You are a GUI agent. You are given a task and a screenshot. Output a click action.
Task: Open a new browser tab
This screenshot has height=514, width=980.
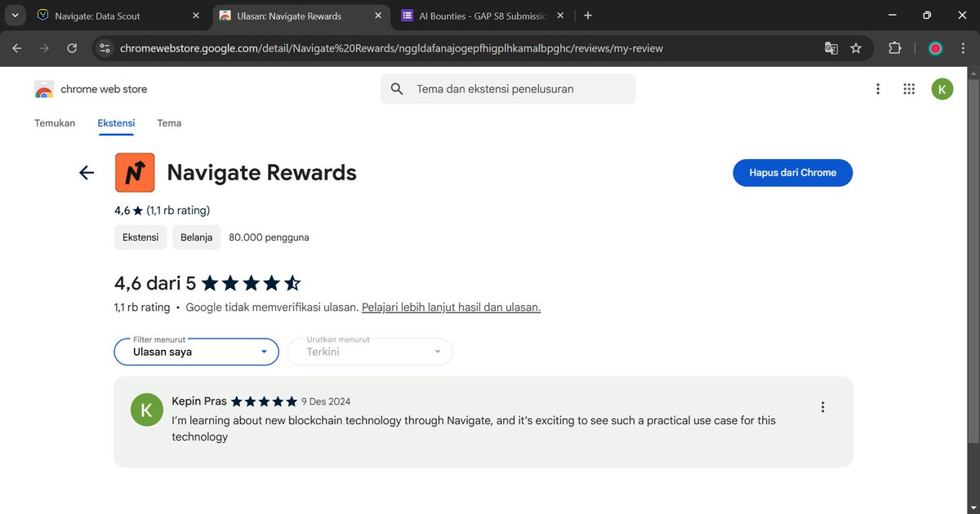click(588, 16)
